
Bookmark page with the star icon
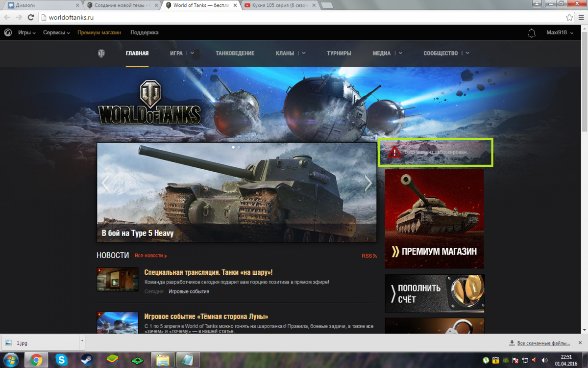click(x=569, y=17)
